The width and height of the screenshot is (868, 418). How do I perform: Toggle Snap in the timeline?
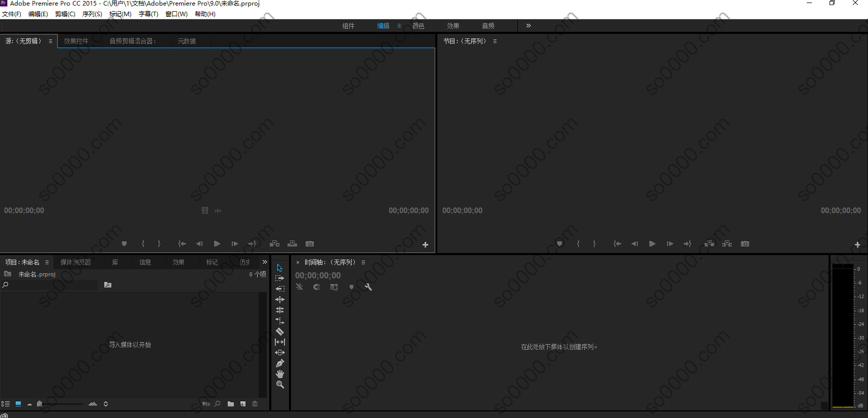pos(316,287)
